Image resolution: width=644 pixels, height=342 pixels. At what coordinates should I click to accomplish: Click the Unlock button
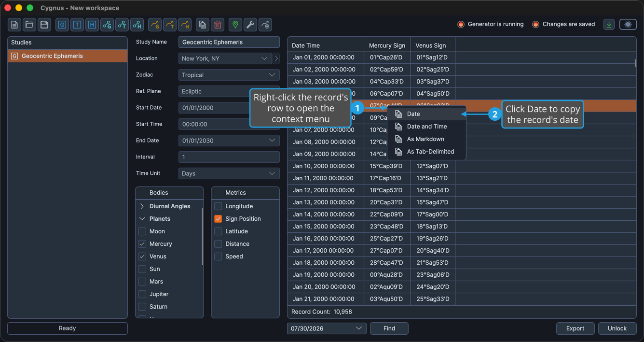point(617,328)
